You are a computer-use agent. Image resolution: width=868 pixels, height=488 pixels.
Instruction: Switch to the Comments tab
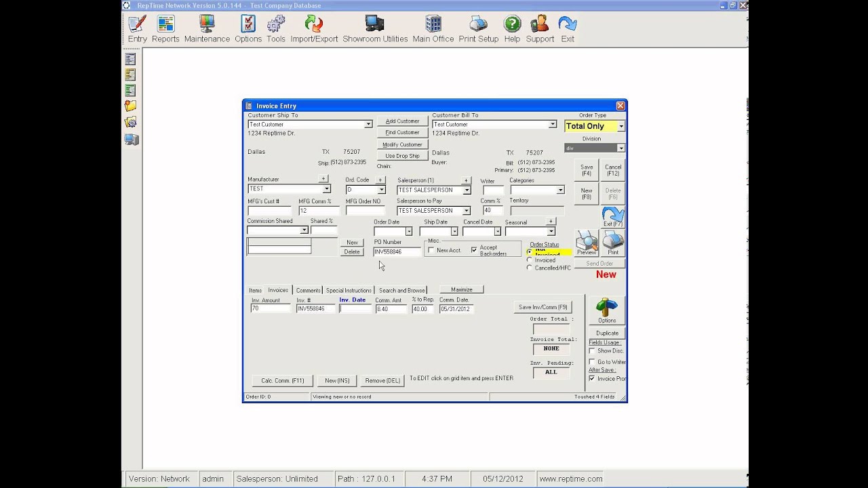pyautogui.click(x=308, y=290)
